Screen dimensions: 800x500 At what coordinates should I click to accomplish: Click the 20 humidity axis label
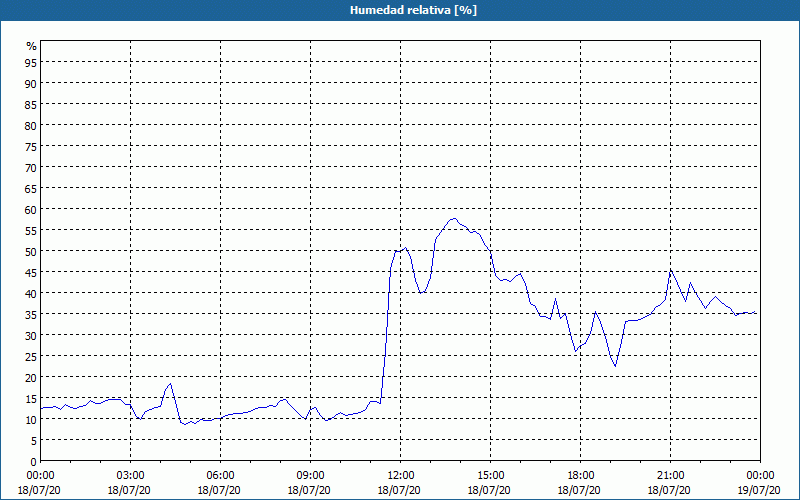pos(31,378)
